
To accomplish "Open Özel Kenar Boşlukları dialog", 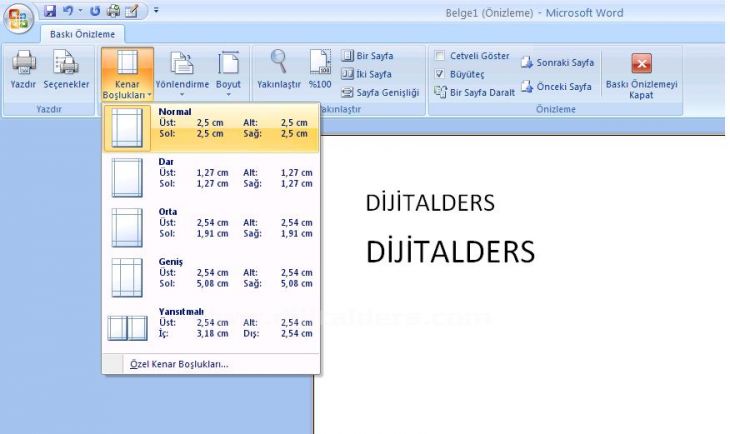I will [x=211, y=364].
